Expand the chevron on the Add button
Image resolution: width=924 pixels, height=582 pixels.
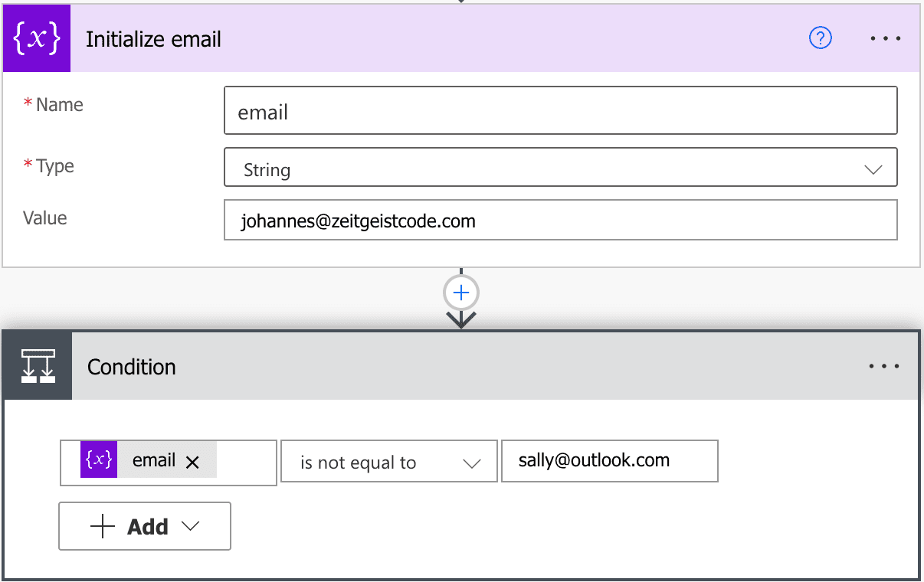(x=192, y=526)
